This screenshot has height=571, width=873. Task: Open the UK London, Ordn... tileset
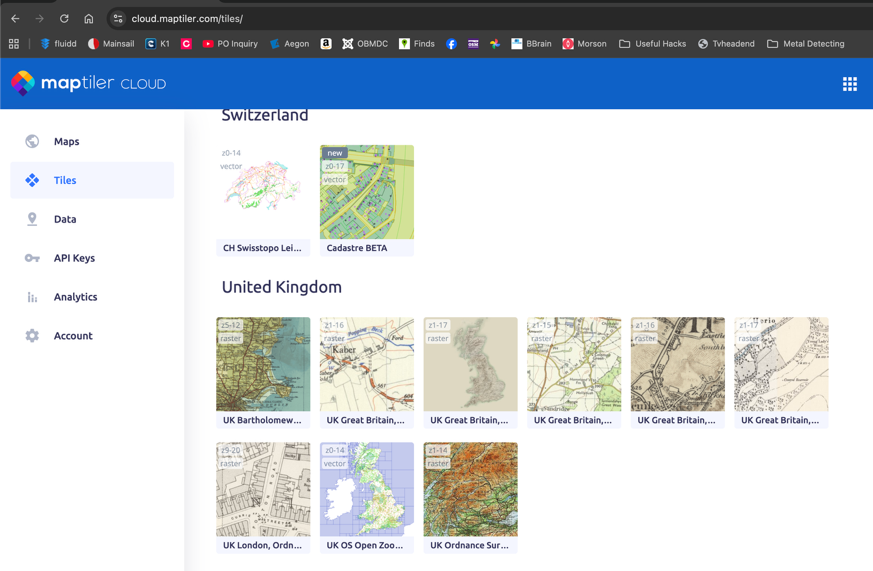pos(263,498)
